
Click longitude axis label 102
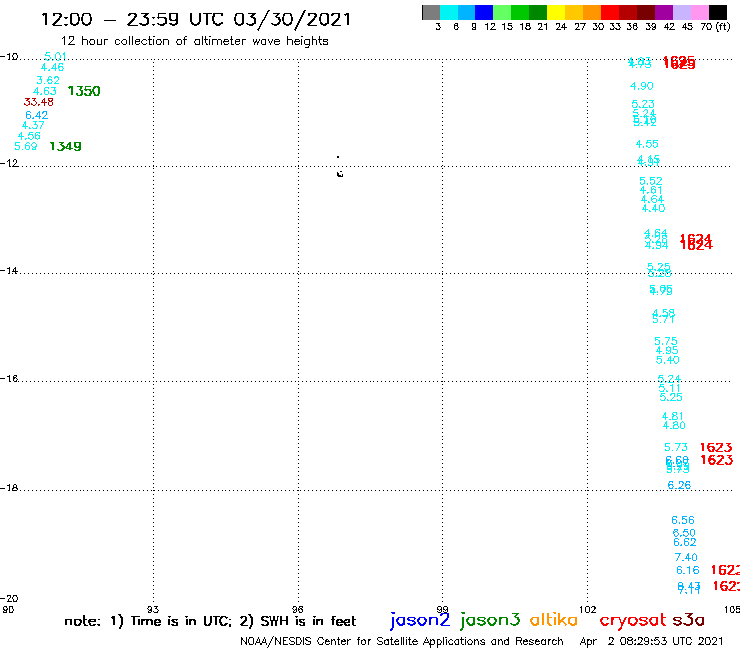point(588,609)
